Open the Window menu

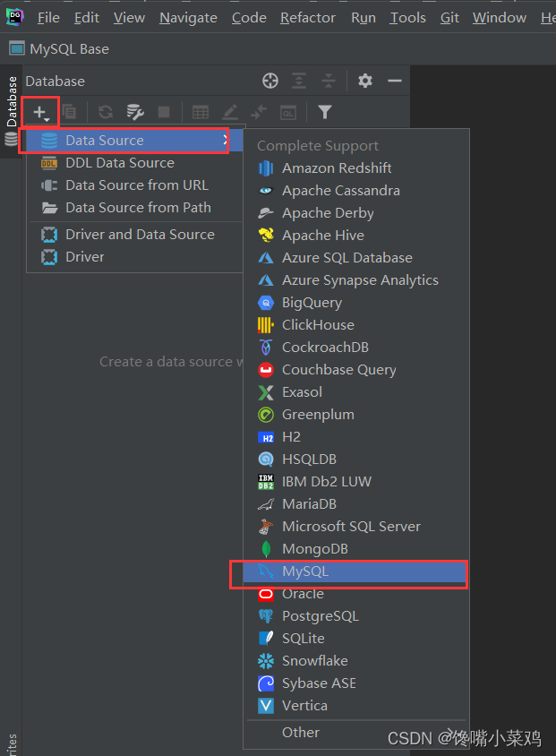point(500,18)
